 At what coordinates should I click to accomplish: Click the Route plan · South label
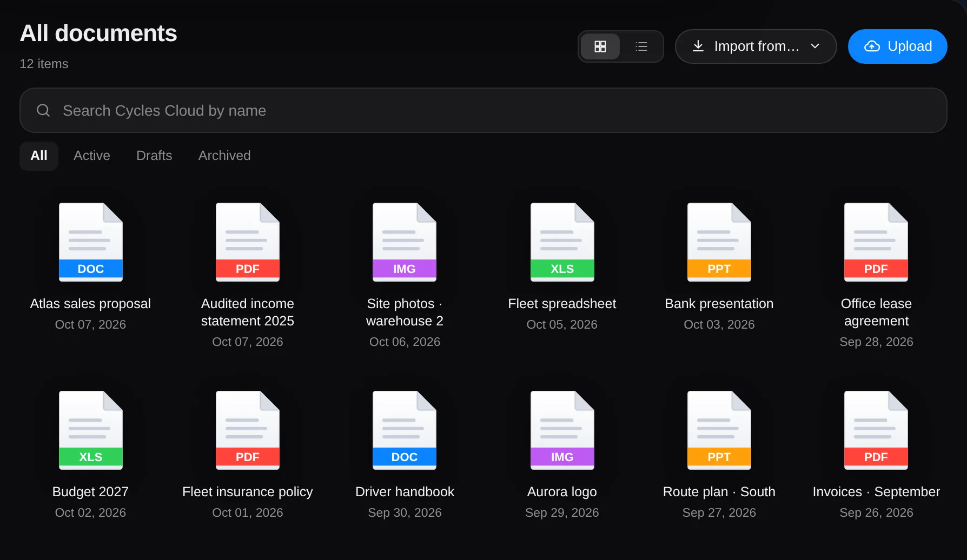click(719, 492)
